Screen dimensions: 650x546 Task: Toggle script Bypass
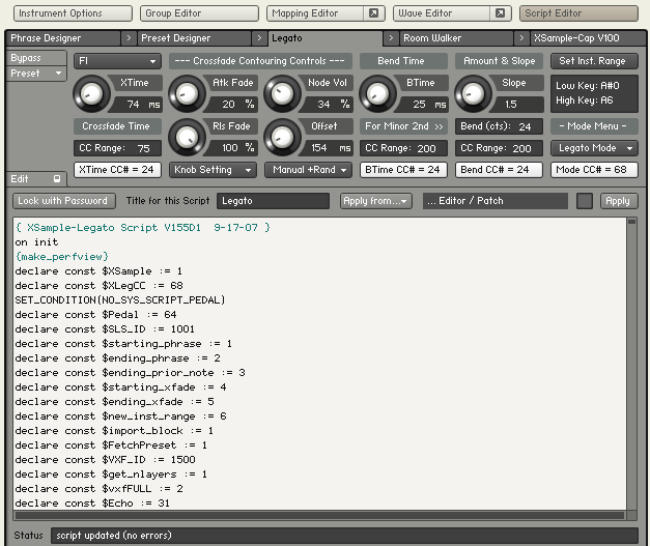(36, 58)
